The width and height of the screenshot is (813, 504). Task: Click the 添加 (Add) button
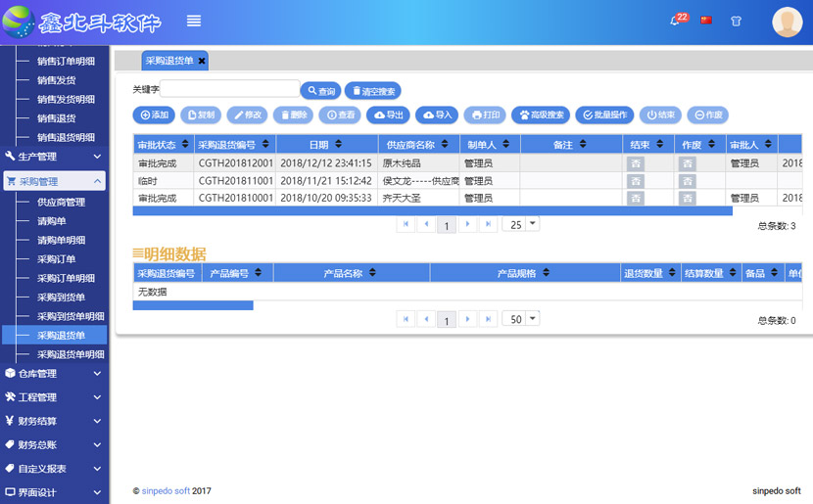(x=154, y=115)
